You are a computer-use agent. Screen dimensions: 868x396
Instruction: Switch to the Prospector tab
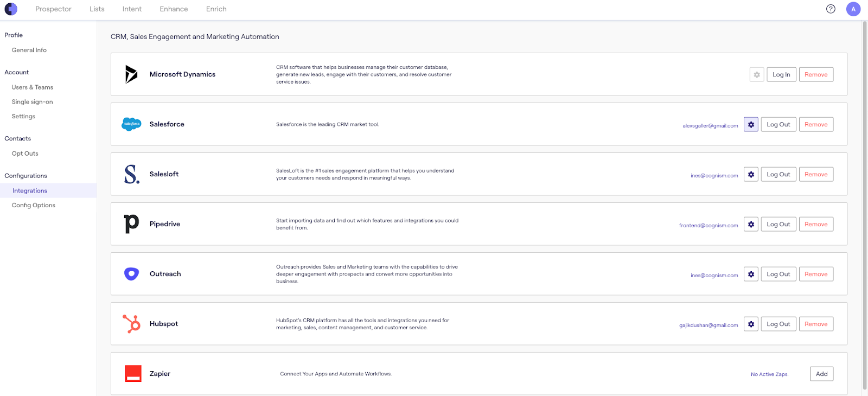53,9
